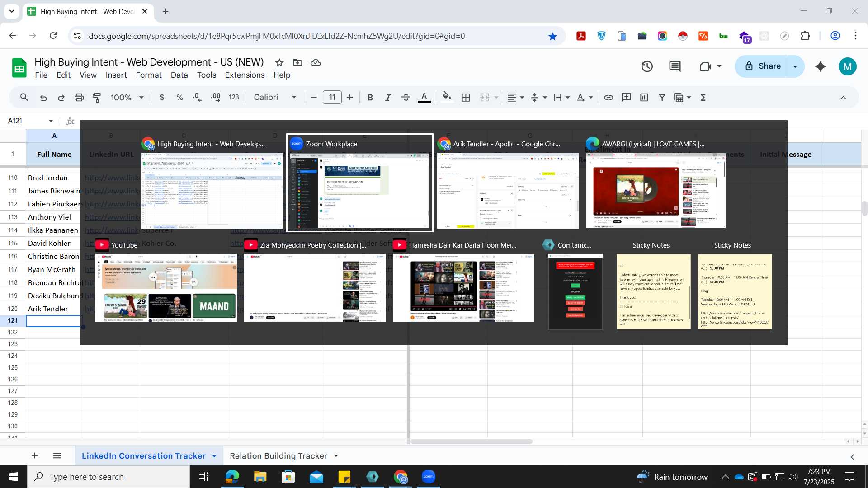Hide the menus with the collapse chevron
The height and width of the screenshot is (488, 868).
[843, 97]
